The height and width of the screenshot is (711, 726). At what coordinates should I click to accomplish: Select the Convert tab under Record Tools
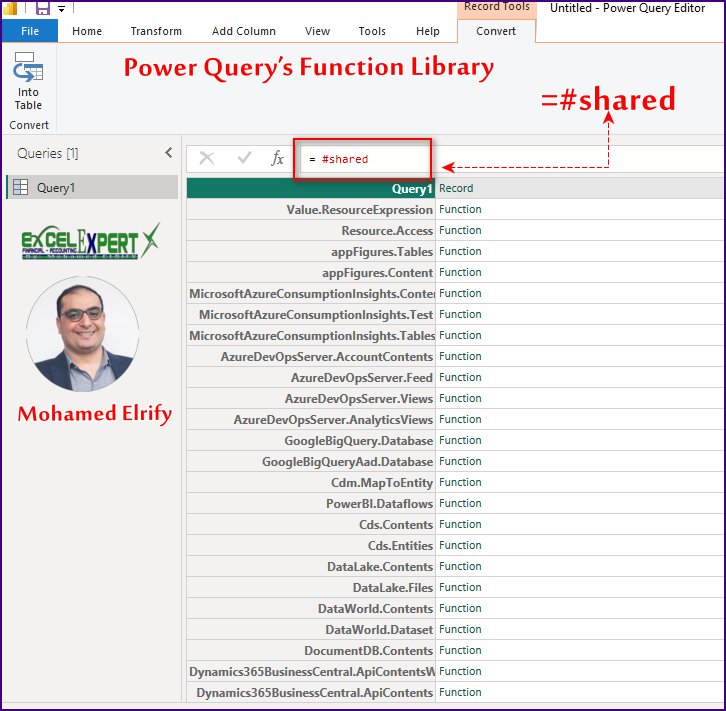[x=496, y=31]
